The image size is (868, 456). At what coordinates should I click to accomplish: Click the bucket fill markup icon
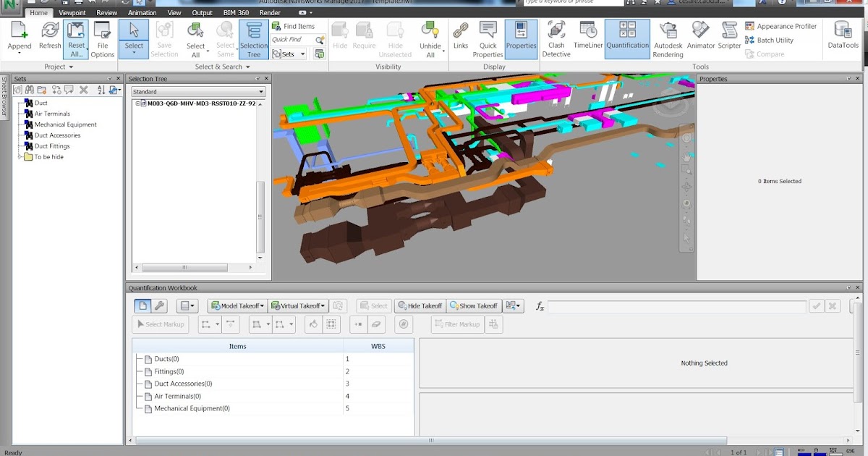pyautogui.click(x=312, y=324)
